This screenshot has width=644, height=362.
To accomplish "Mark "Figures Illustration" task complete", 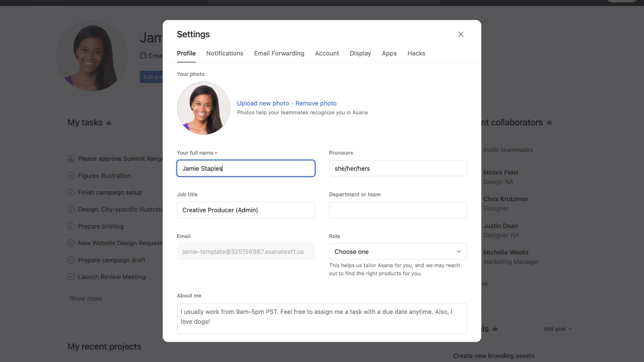I will tap(71, 175).
